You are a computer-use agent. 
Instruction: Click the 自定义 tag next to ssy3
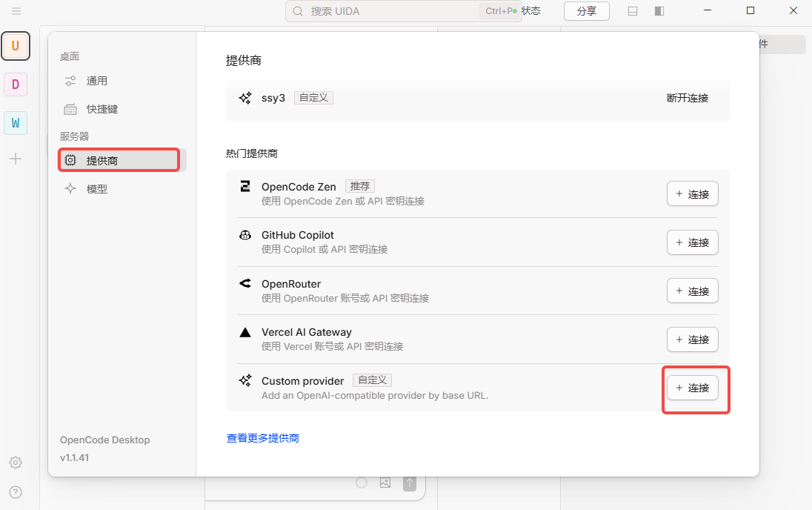point(313,97)
